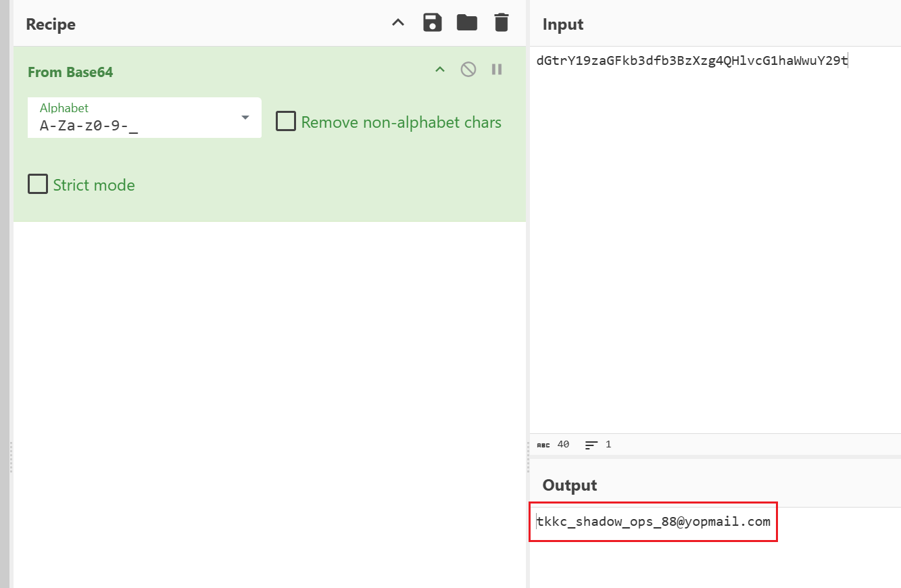The image size is (901, 588).
Task: Click the Recipe pane title
Action: pyautogui.click(x=51, y=24)
